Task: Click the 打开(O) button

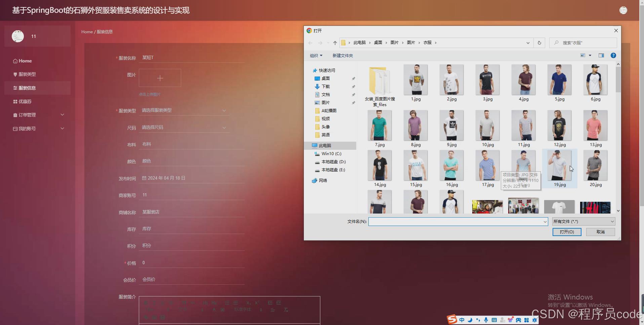Action: [567, 232]
